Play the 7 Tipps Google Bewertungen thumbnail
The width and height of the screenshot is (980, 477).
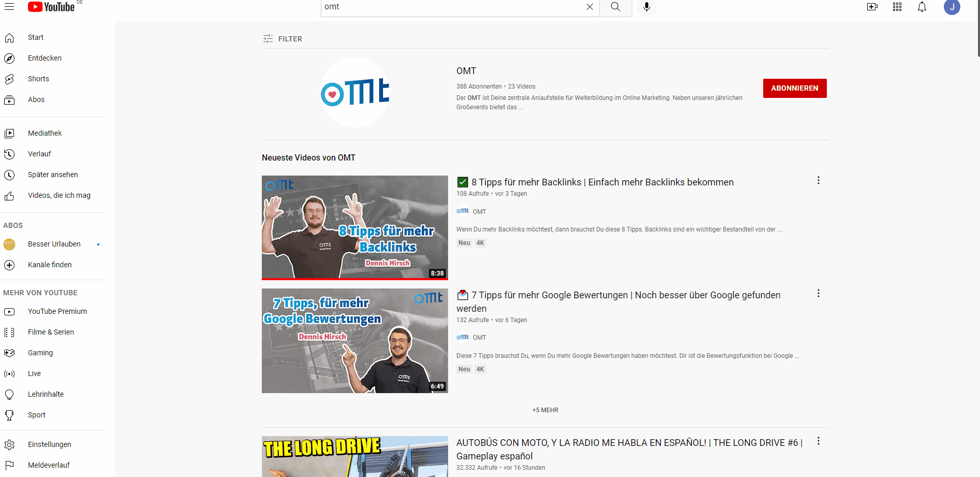tap(355, 341)
